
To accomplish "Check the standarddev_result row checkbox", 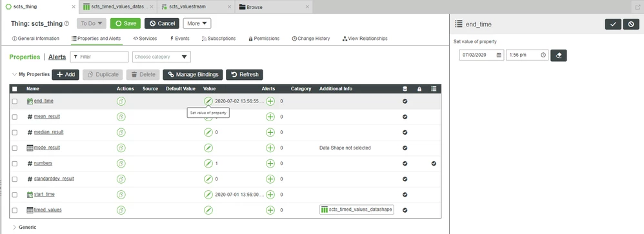I will (x=15, y=179).
